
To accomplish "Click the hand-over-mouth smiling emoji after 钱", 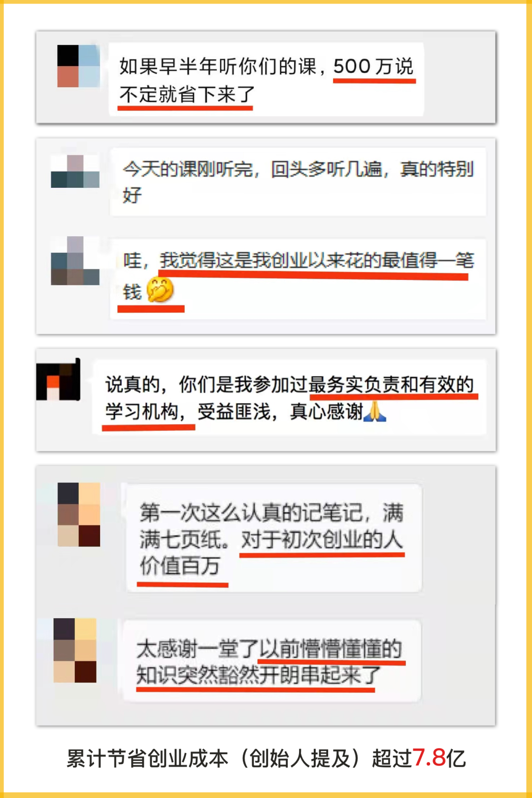I will point(160,290).
